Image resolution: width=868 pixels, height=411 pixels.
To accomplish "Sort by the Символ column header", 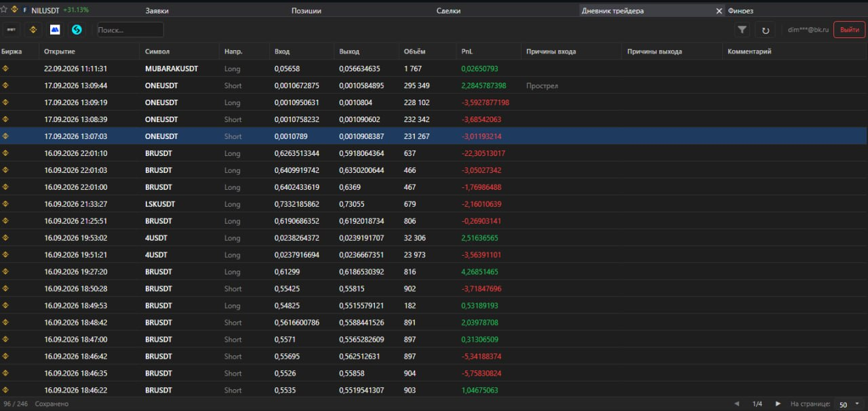I will 157,52.
